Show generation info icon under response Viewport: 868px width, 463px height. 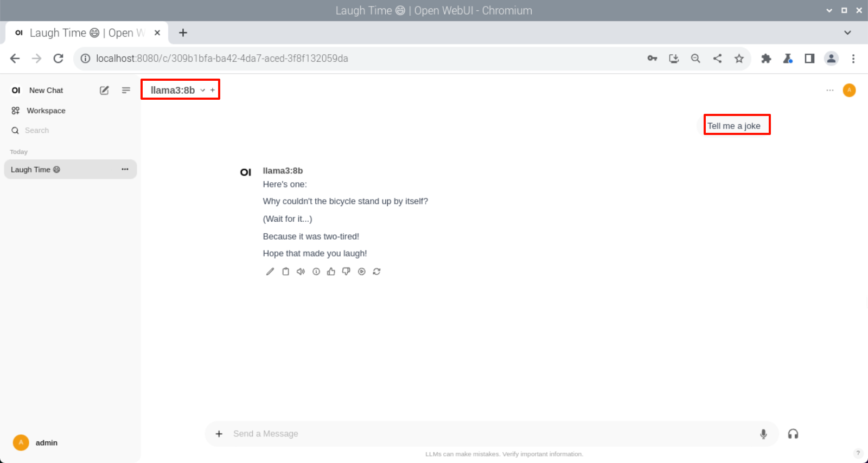coord(316,272)
